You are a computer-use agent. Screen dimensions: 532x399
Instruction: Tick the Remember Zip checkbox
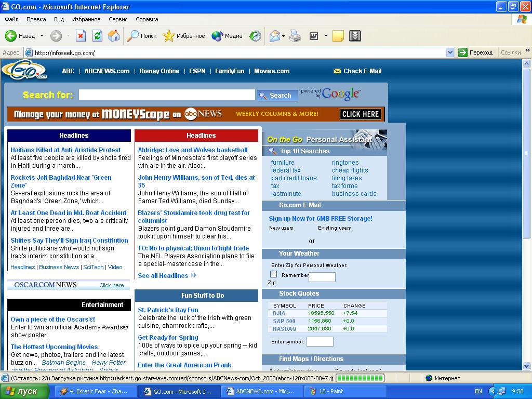click(273, 274)
